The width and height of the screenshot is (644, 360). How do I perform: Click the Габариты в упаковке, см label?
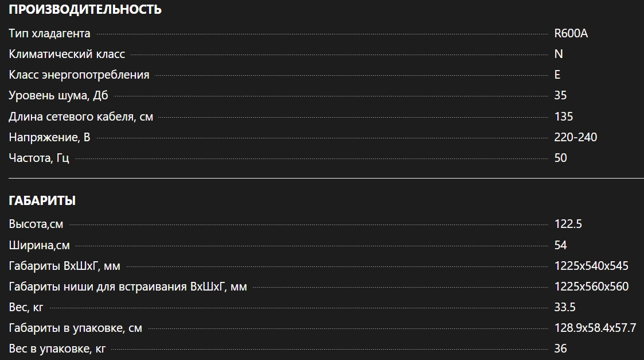coord(76,328)
